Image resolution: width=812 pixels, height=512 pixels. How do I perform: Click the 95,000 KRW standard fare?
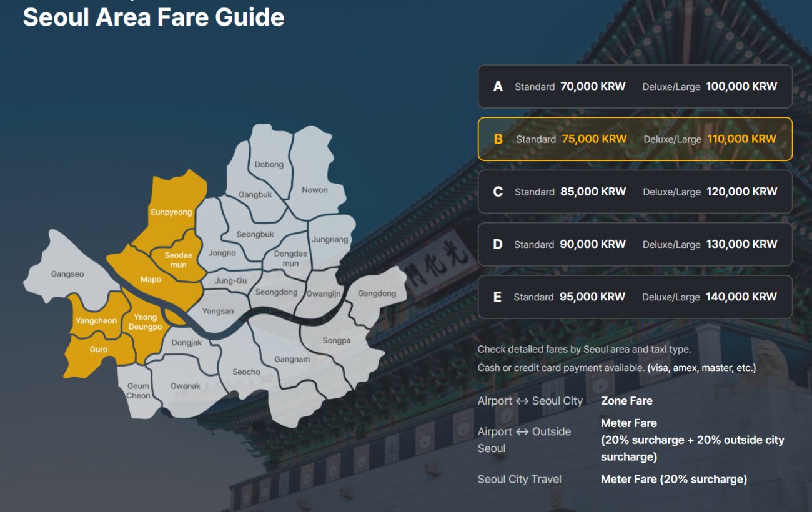(x=592, y=297)
